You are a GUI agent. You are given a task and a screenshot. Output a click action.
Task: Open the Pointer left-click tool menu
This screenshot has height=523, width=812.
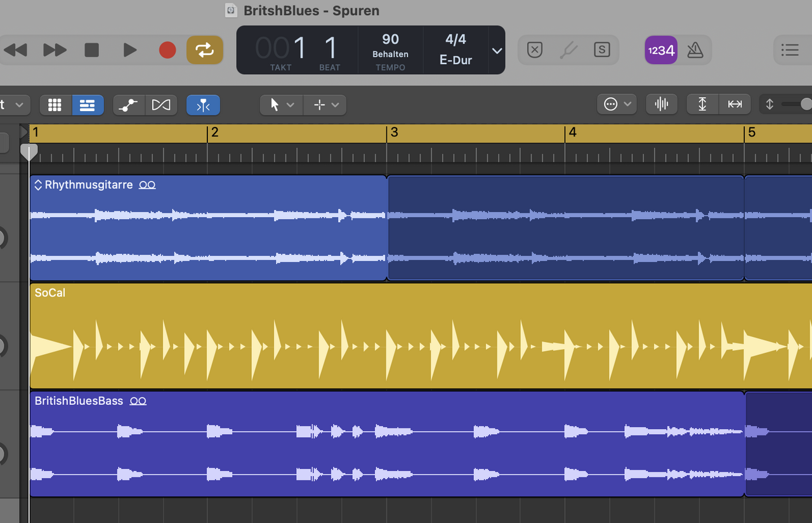282,105
